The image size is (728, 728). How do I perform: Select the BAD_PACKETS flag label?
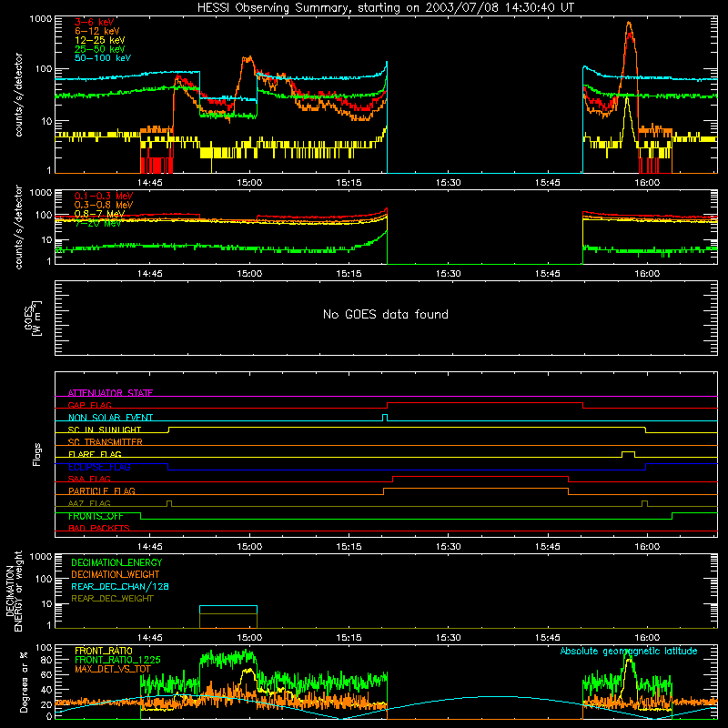[x=99, y=528]
